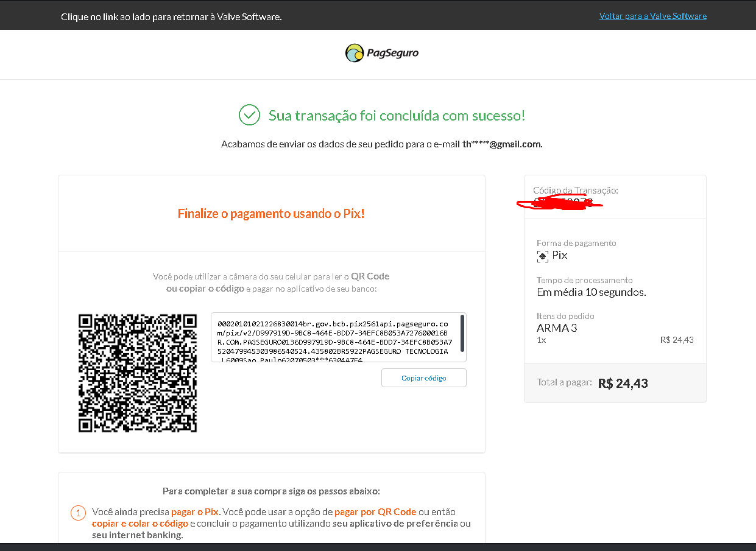Open the Voltar para a Valve Software link
Viewport: 756px width, 551px height.
(x=653, y=16)
